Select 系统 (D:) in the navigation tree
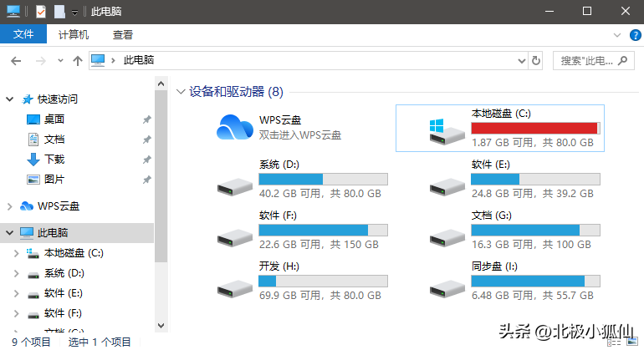Image resolution: width=644 pixels, height=350 pixels. point(64,273)
